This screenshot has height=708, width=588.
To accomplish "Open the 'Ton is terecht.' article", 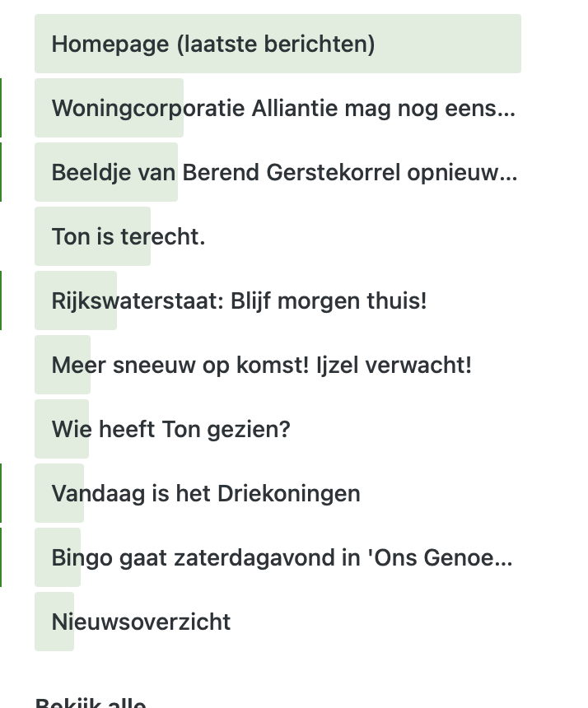I will (x=128, y=236).
